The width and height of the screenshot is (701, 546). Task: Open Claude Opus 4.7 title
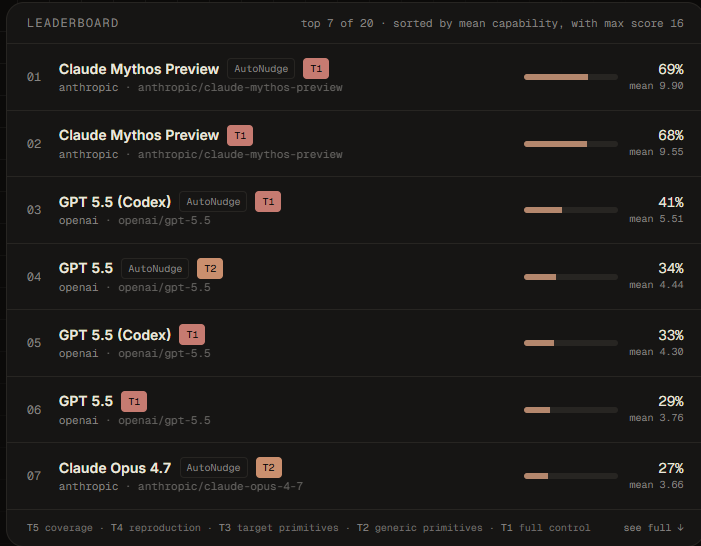point(115,468)
